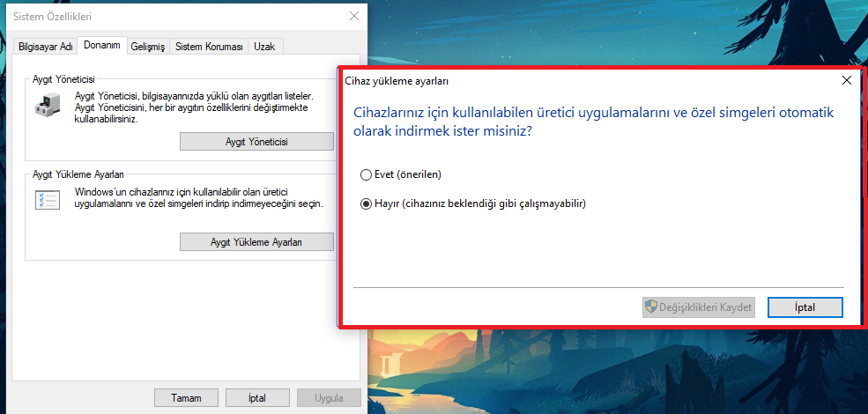The image size is (868, 414).
Task: Go to the Sistem Koruması tab
Action: pyautogui.click(x=209, y=47)
